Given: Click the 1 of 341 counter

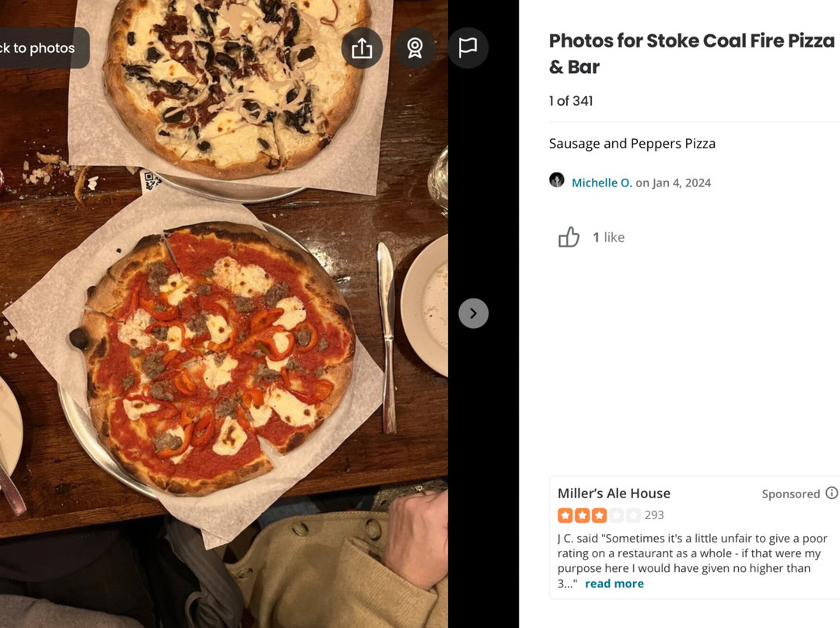Looking at the screenshot, I should pos(571,101).
